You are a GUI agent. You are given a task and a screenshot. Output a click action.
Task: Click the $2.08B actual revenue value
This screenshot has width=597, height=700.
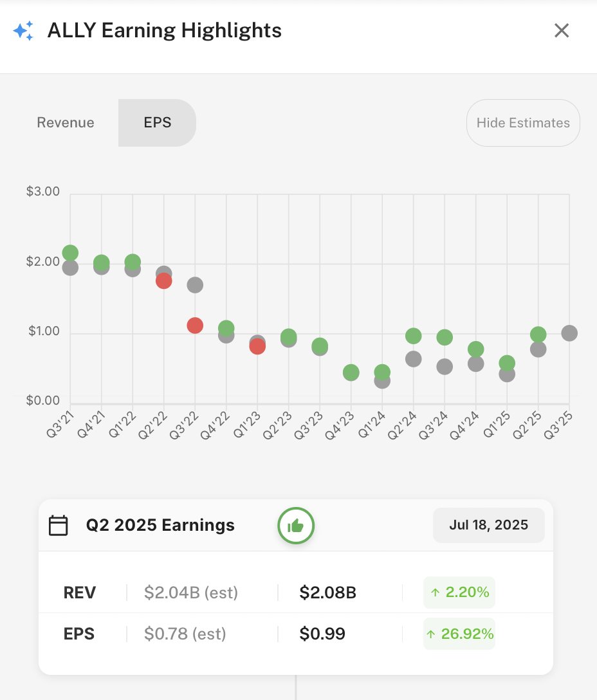coord(327,593)
